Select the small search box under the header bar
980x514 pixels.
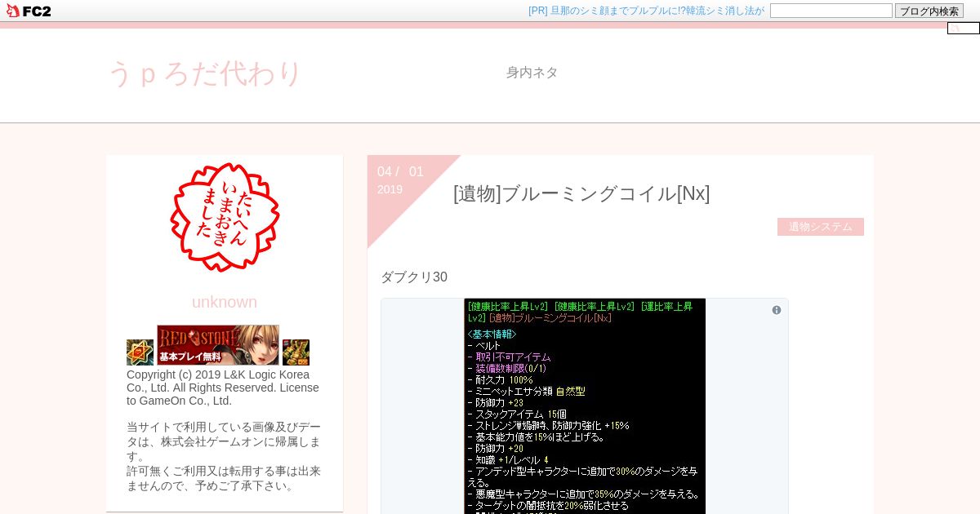963,28
